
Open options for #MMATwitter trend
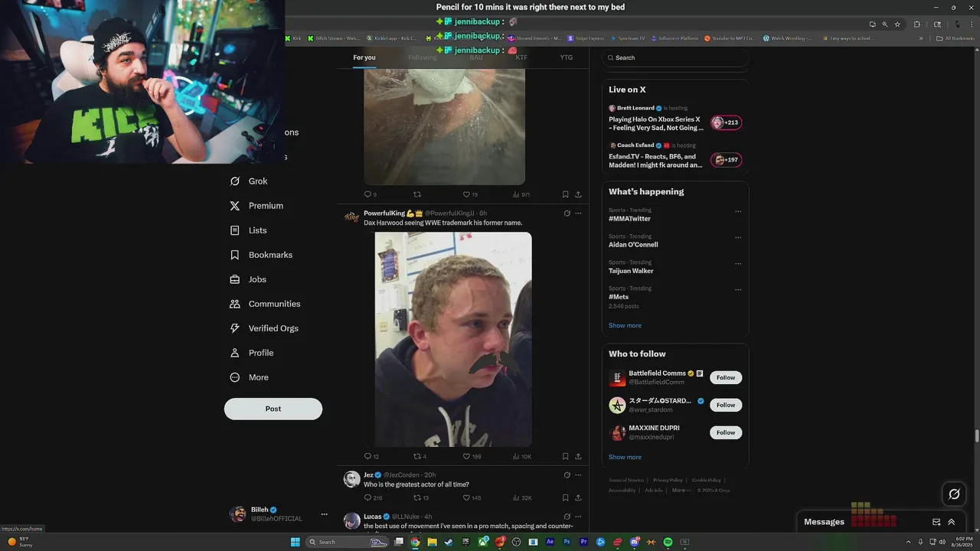pyautogui.click(x=738, y=211)
